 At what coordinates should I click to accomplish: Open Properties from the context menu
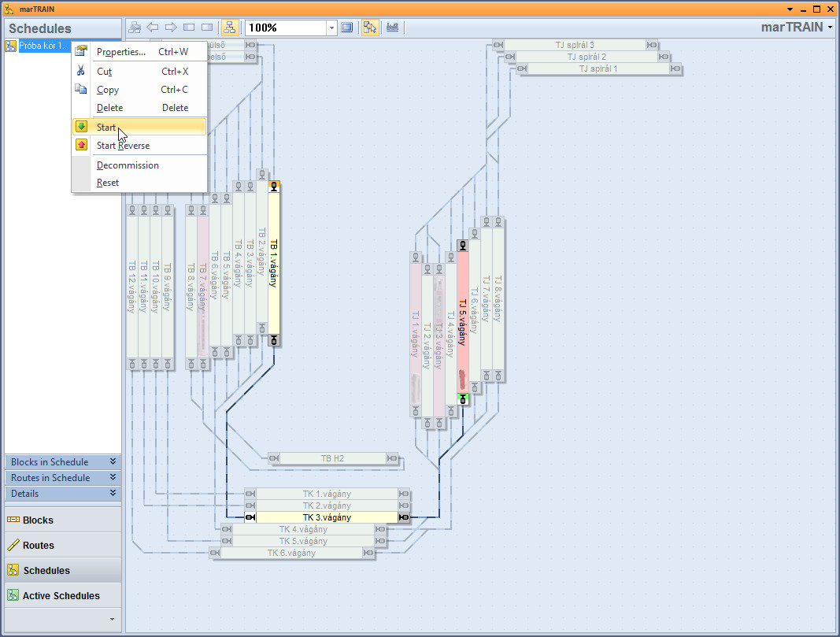(120, 52)
